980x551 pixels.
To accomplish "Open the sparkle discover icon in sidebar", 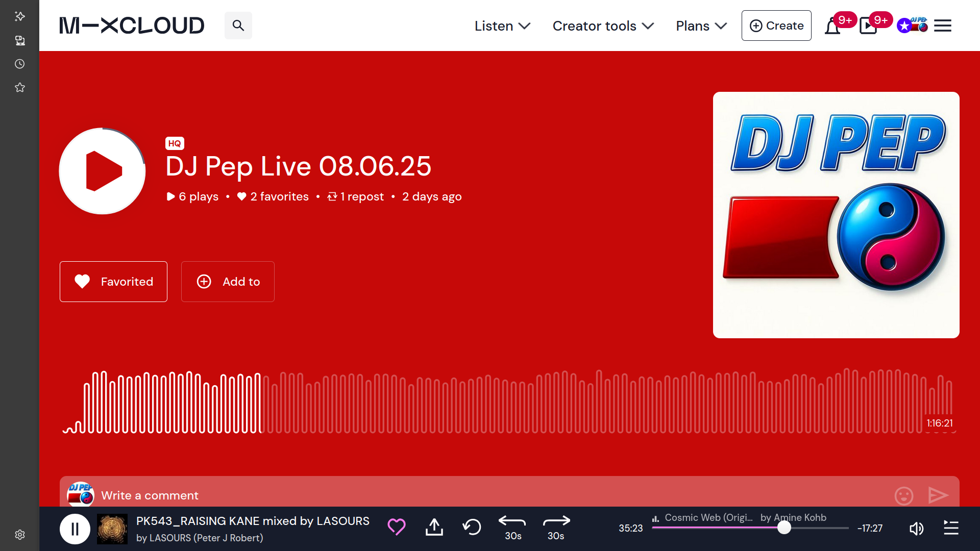I will (20, 17).
